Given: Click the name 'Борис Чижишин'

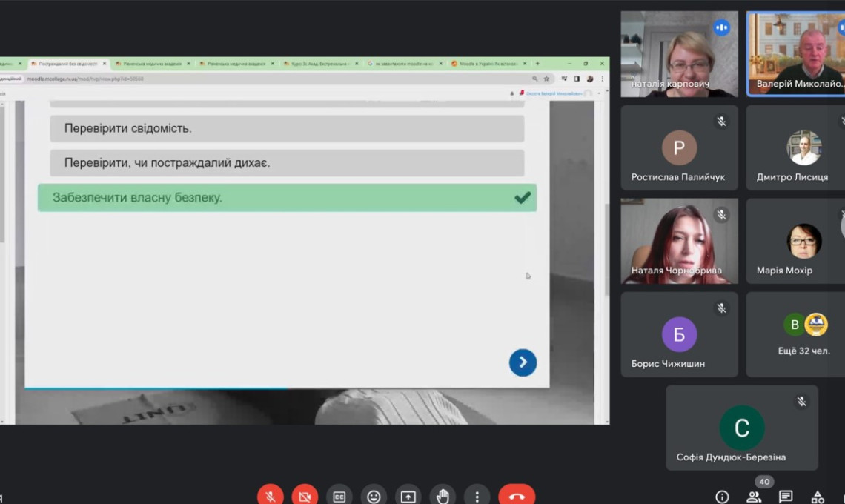Looking at the screenshot, I should coord(668,364).
